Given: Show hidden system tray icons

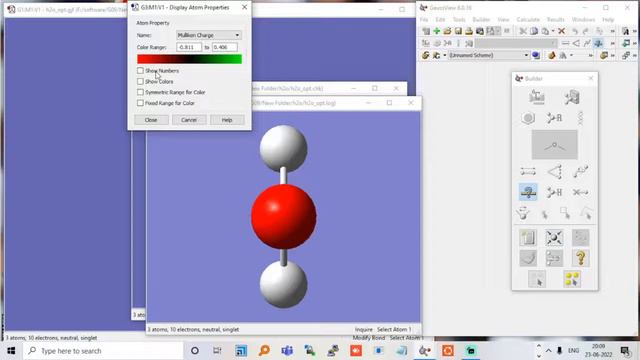Looking at the screenshot, I should (548, 351).
